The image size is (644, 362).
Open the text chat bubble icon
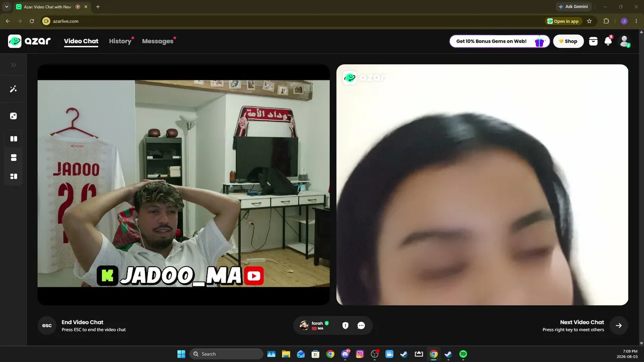click(361, 325)
